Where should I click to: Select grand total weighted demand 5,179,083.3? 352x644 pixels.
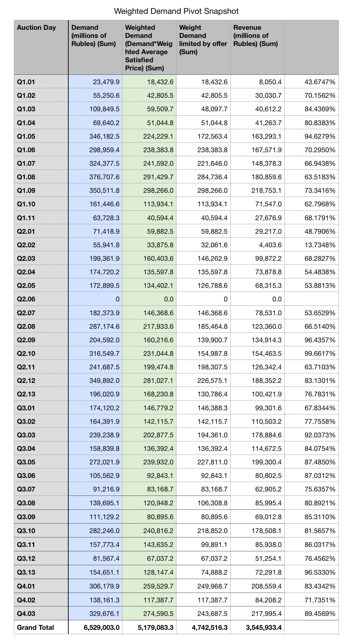(149, 627)
